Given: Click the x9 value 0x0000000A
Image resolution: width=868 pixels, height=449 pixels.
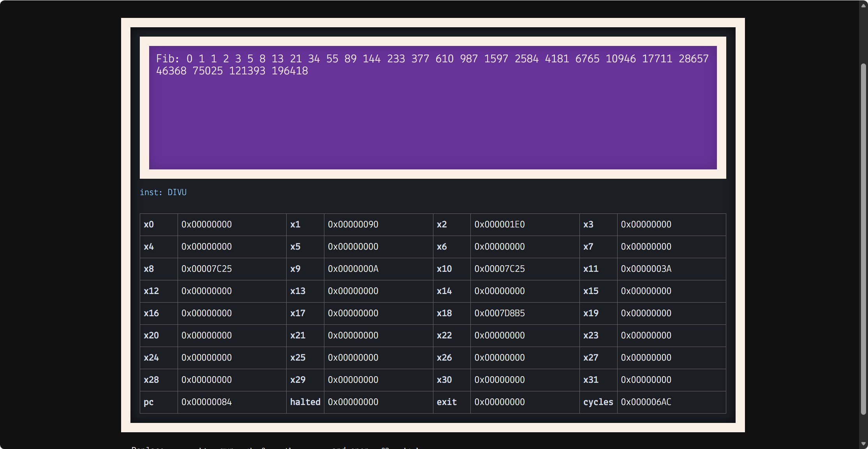Looking at the screenshot, I should point(353,269).
